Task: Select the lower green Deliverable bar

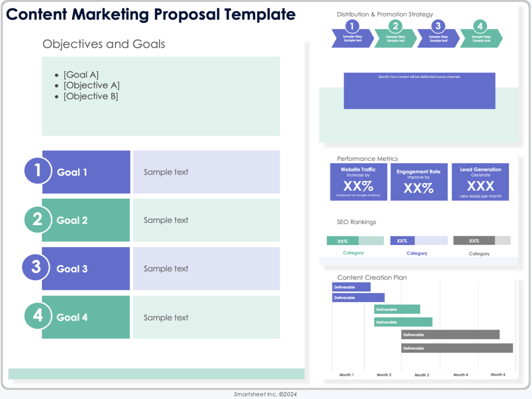Action: click(403, 322)
